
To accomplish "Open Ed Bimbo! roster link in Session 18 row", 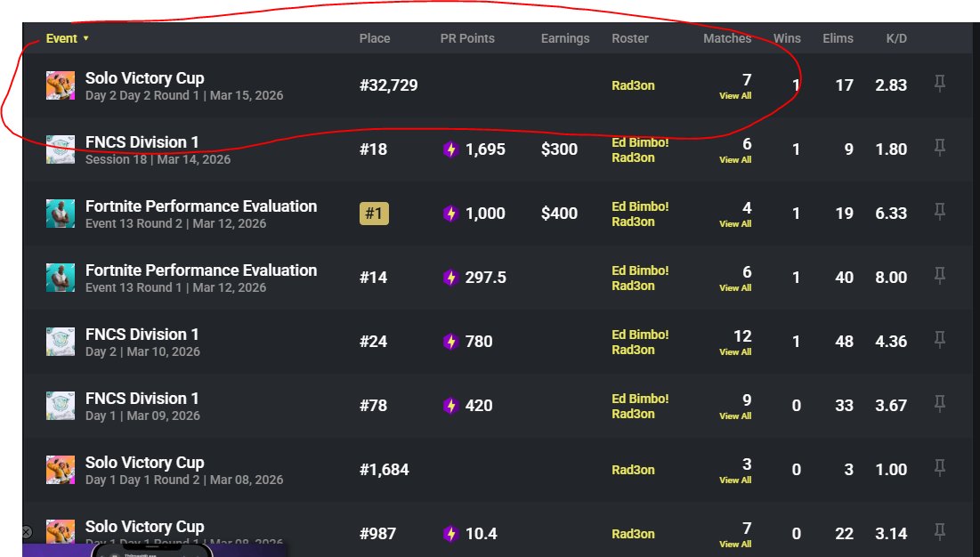I will point(640,142).
